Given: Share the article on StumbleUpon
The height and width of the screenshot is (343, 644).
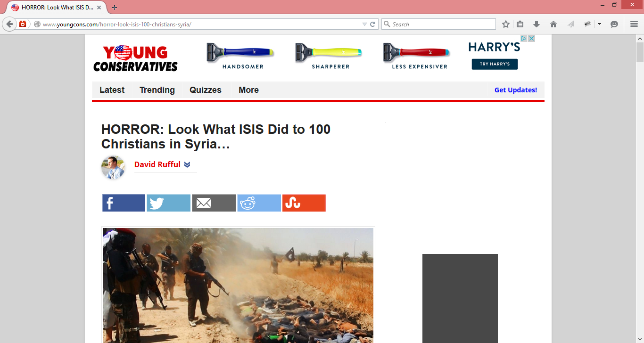Looking at the screenshot, I should [x=304, y=203].
